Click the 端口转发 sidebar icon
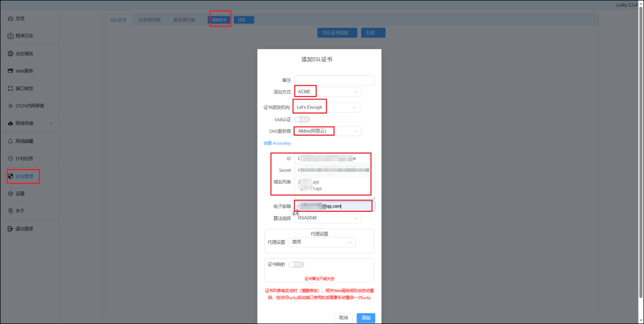The width and height of the screenshot is (644, 324). click(11, 88)
